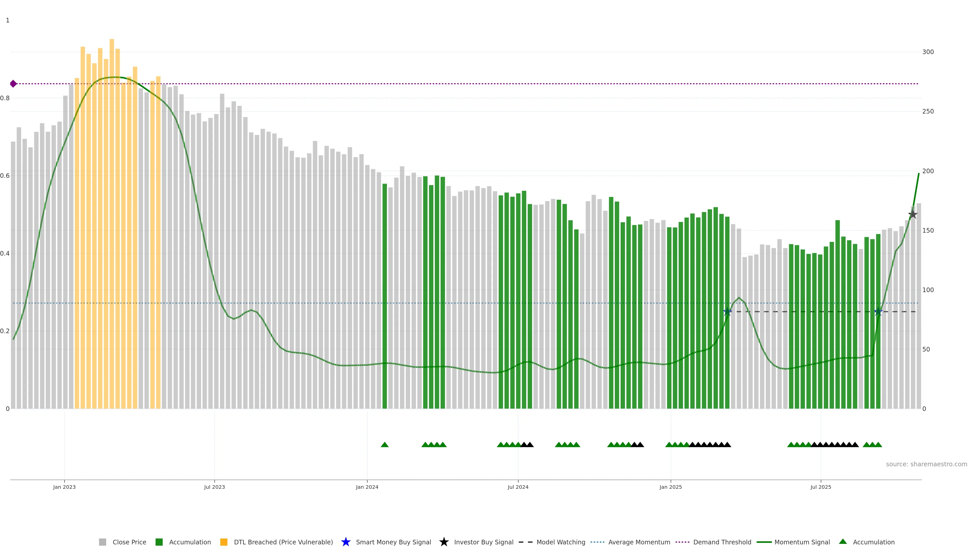Click Demand Threshold purple legend line

[682, 542]
